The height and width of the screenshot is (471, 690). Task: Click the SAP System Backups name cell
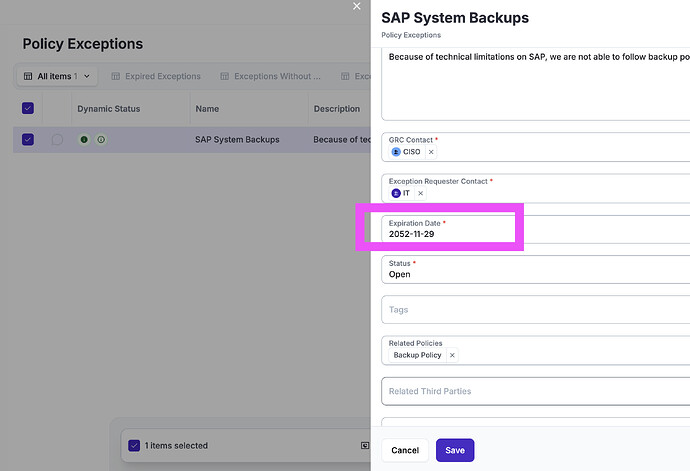(x=237, y=140)
